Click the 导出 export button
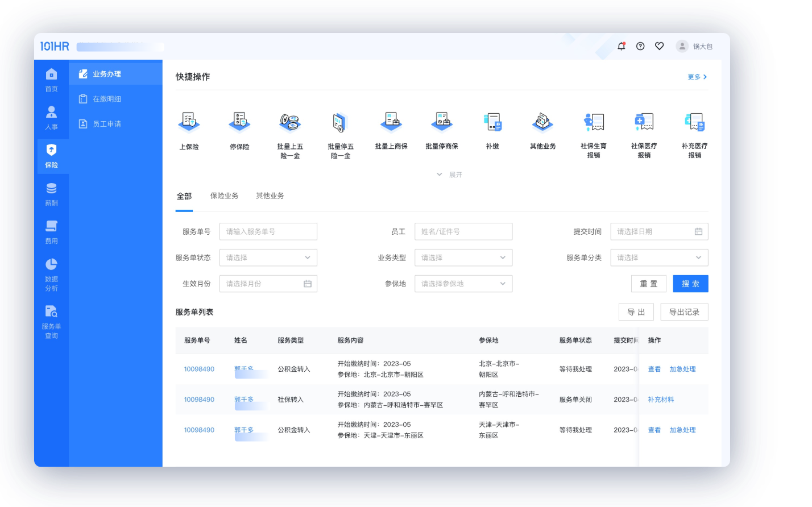The image size is (812, 507). (x=636, y=312)
